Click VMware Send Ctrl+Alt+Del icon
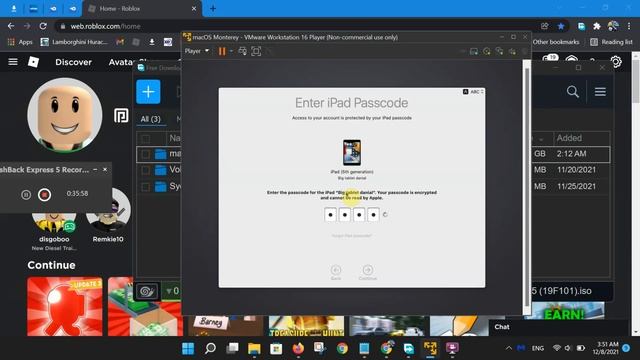Screen dimensions: 640x360 (x=242, y=51)
